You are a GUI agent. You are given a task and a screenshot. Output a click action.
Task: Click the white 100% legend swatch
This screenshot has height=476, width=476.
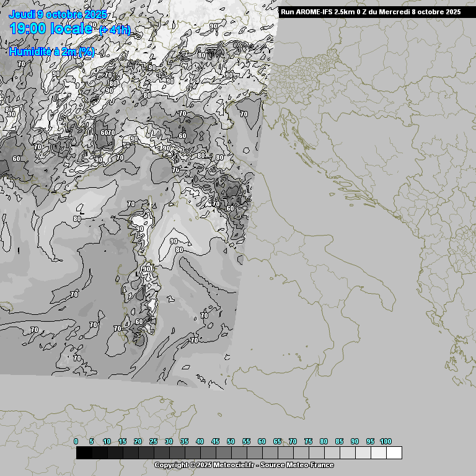pyautogui.click(x=394, y=453)
